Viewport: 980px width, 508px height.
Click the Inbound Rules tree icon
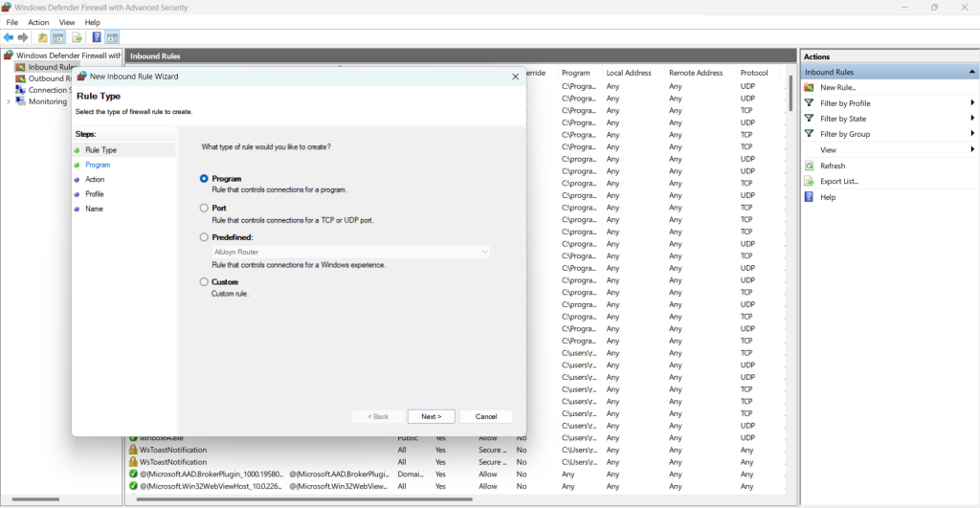point(21,67)
